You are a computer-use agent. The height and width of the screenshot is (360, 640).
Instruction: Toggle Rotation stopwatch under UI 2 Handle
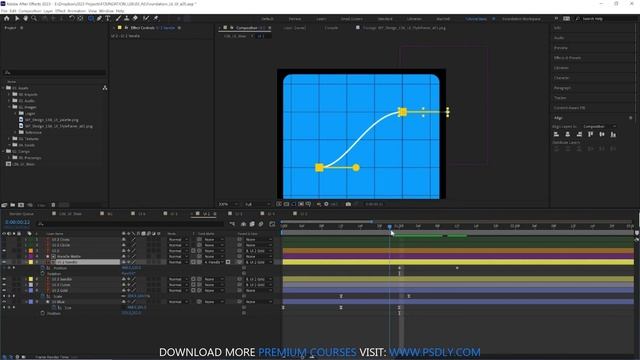pos(42,273)
